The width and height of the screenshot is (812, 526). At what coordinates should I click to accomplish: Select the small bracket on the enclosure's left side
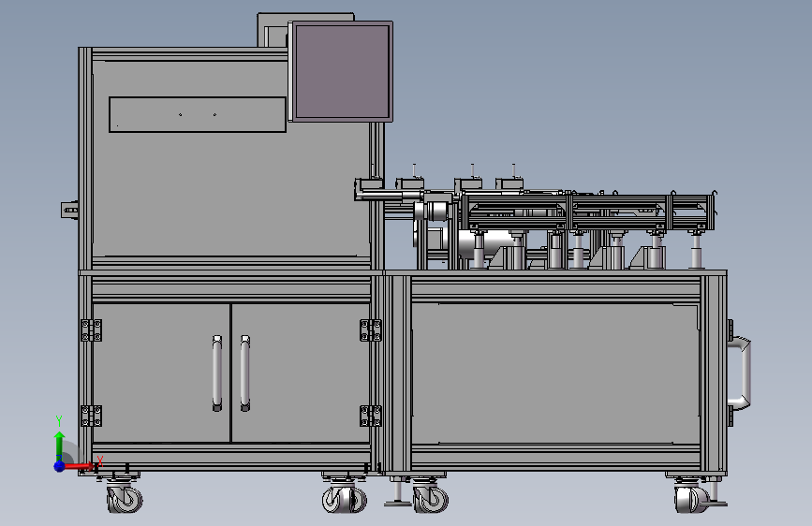69,210
